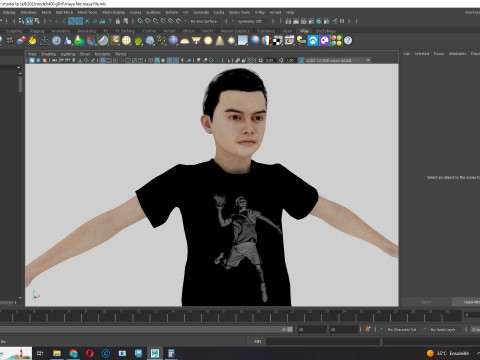Click the MEL command line input
Screen dimensions: 480x360
pyautogui.click(x=323, y=341)
